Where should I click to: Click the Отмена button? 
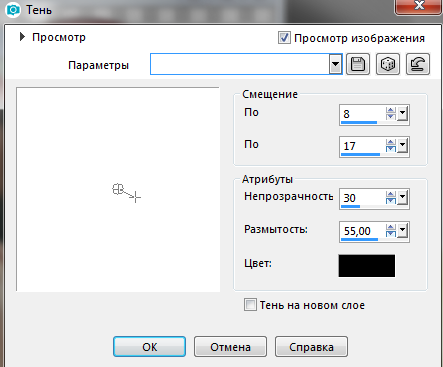pos(230,347)
